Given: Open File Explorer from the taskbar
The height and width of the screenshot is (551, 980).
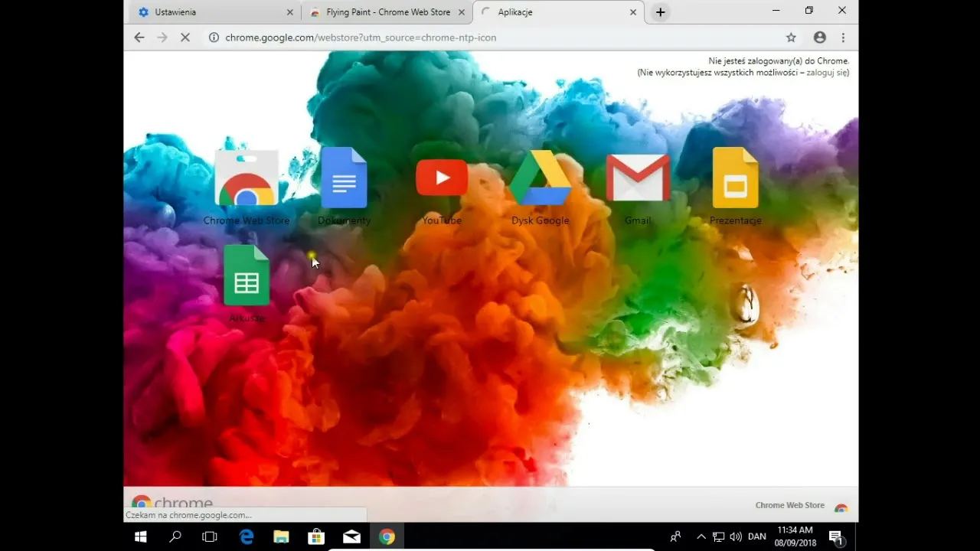Looking at the screenshot, I should click(x=281, y=537).
